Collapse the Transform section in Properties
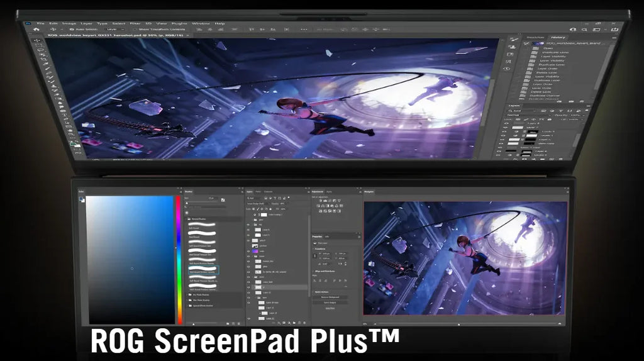This screenshot has height=361, width=644. 313,249
